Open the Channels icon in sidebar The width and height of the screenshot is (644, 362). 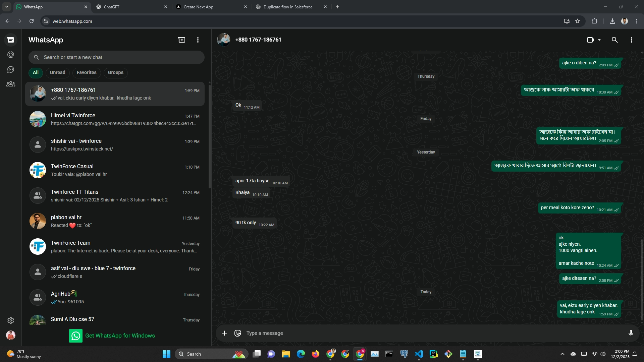[11, 69]
